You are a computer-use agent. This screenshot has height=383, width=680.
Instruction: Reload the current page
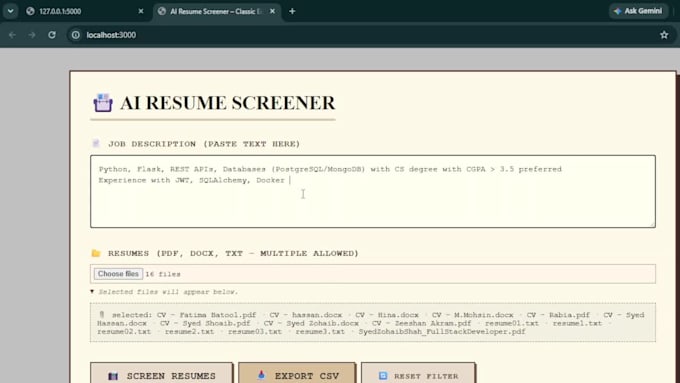52,35
